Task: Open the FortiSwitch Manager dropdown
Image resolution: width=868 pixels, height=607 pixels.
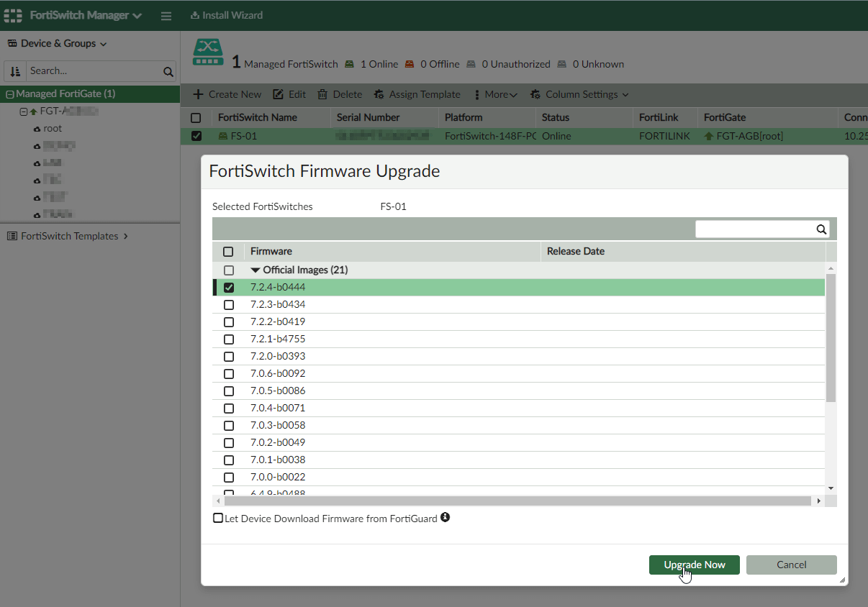Action: pos(86,15)
